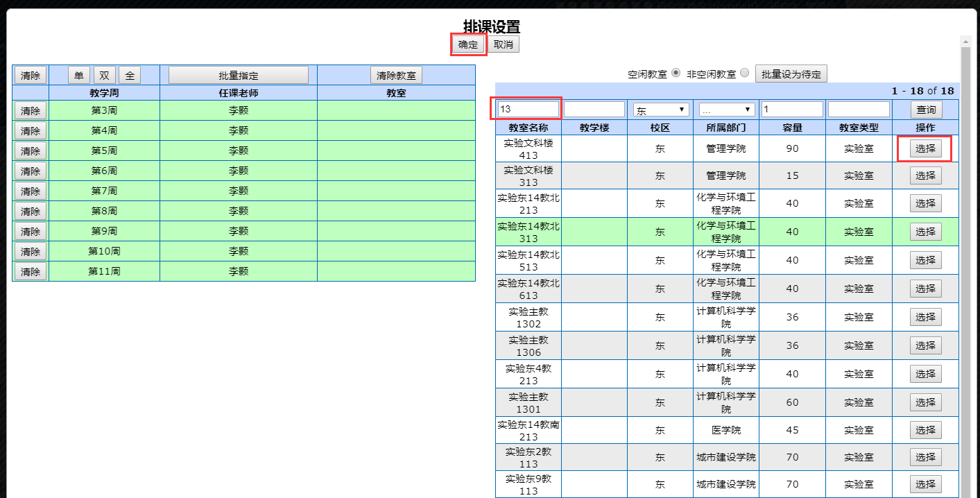Focus the 教室类型 filter input field
980x498 pixels.
[x=859, y=109]
